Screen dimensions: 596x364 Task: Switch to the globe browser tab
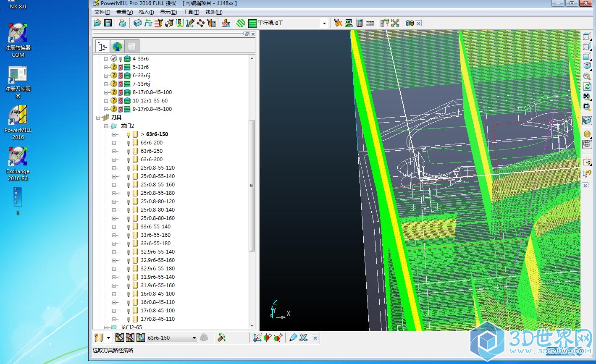[x=117, y=46]
